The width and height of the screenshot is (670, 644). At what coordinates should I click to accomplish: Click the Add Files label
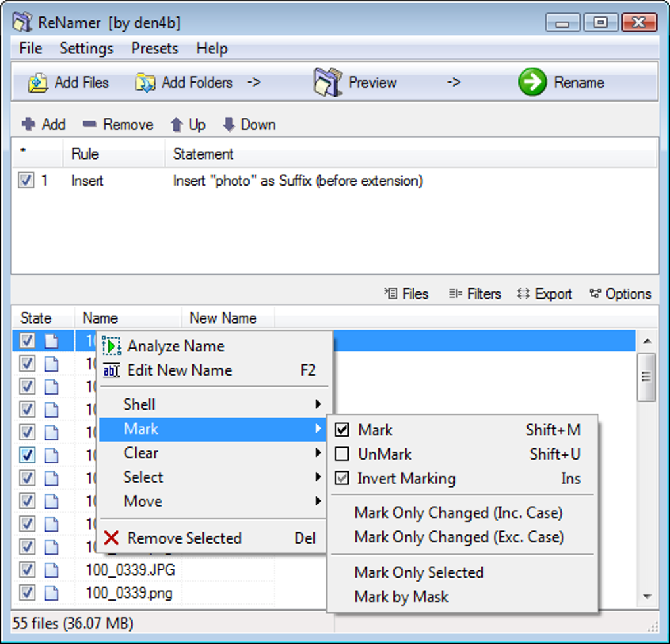81,83
